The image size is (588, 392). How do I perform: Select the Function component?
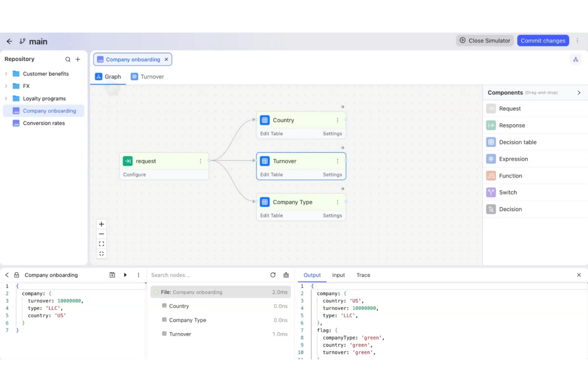510,176
